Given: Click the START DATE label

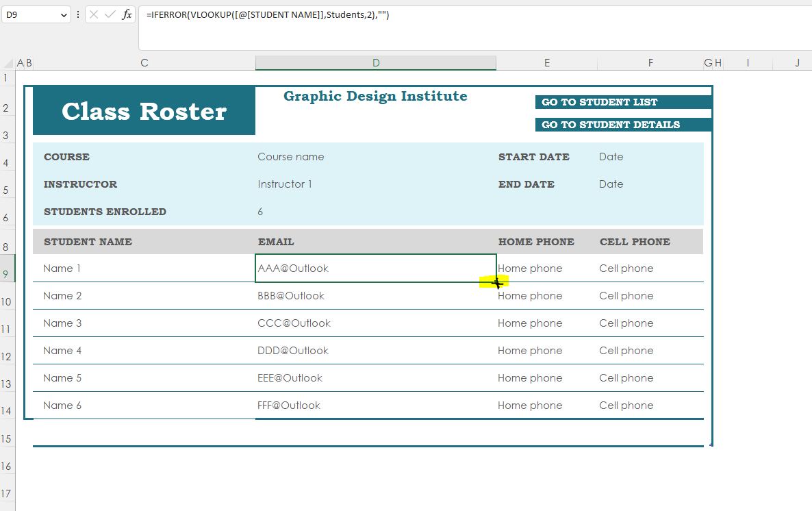Looking at the screenshot, I should [534, 156].
